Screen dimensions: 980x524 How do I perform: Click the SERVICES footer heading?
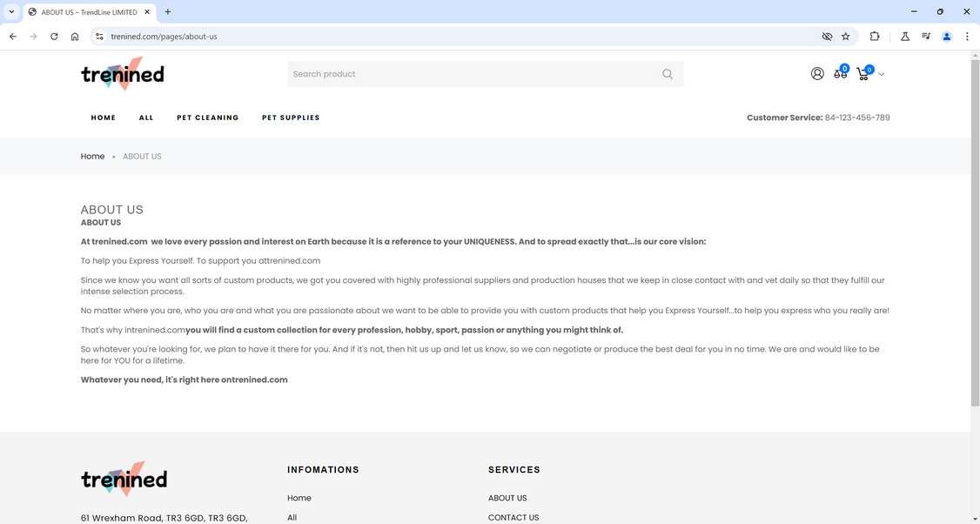click(x=514, y=470)
